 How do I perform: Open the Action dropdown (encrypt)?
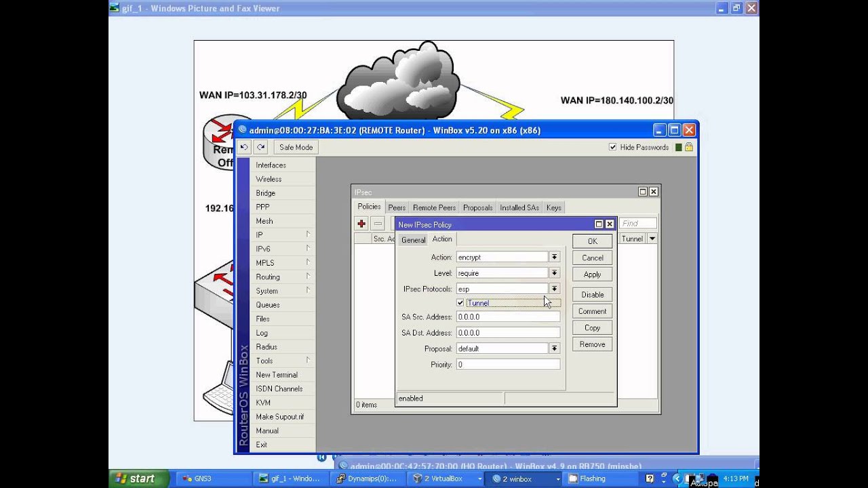pyautogui.click(x=555, y=257)
